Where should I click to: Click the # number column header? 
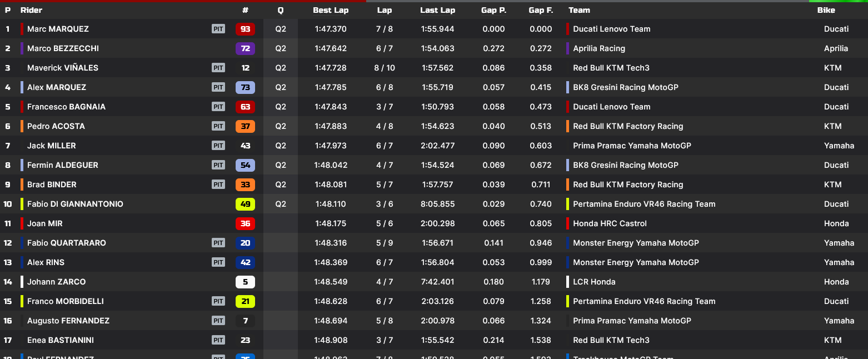tap(245, 10)
